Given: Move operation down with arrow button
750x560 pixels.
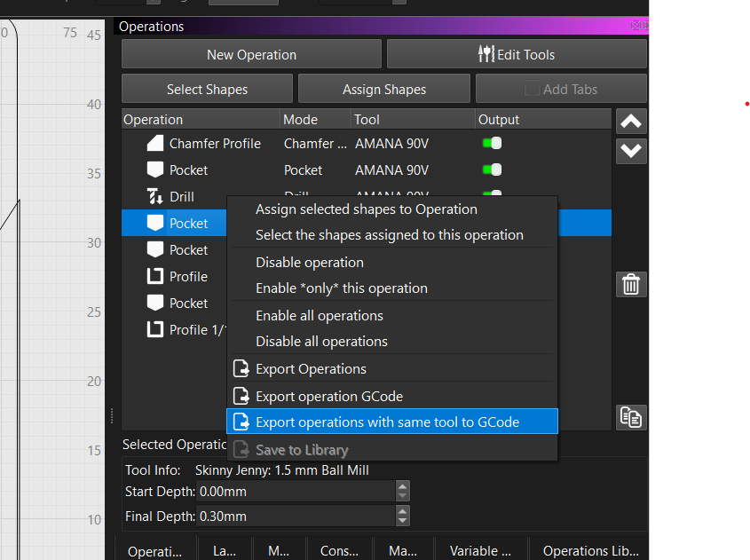Looking at the screenshot, I should pos(631,151).
